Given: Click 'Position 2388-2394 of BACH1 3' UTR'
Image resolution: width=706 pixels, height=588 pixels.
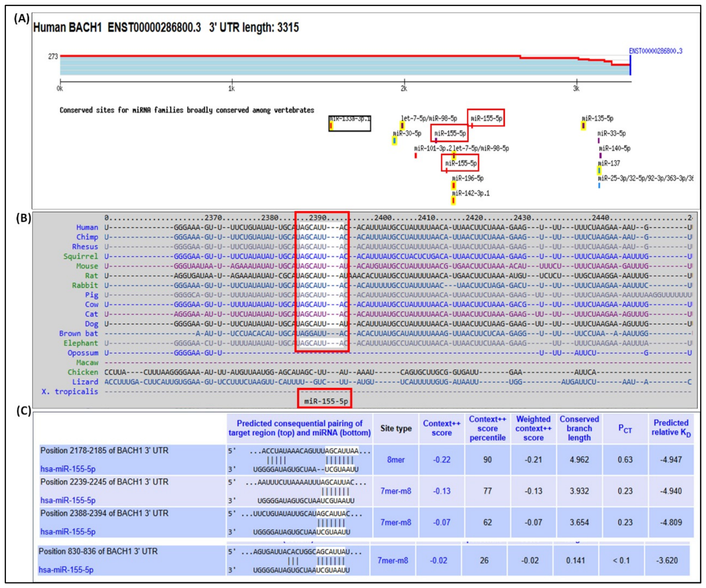Looking at the screenshot, I should coord(104,513).
